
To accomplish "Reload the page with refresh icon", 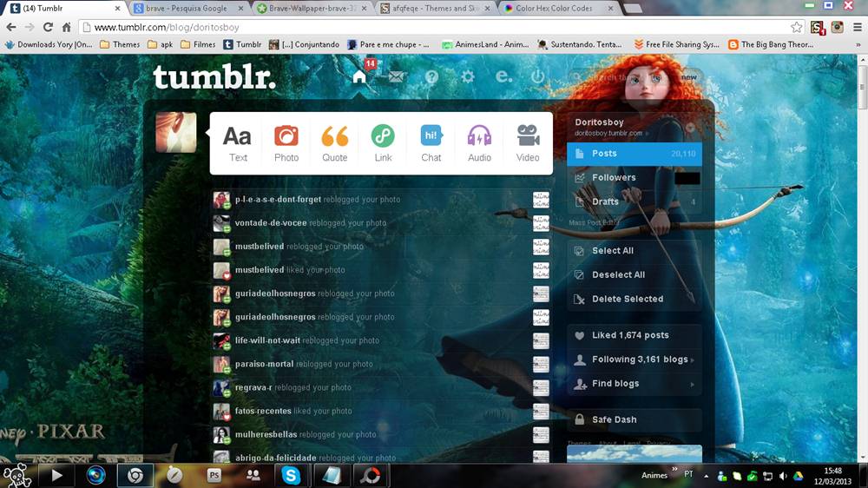I will tap(48, 27).
